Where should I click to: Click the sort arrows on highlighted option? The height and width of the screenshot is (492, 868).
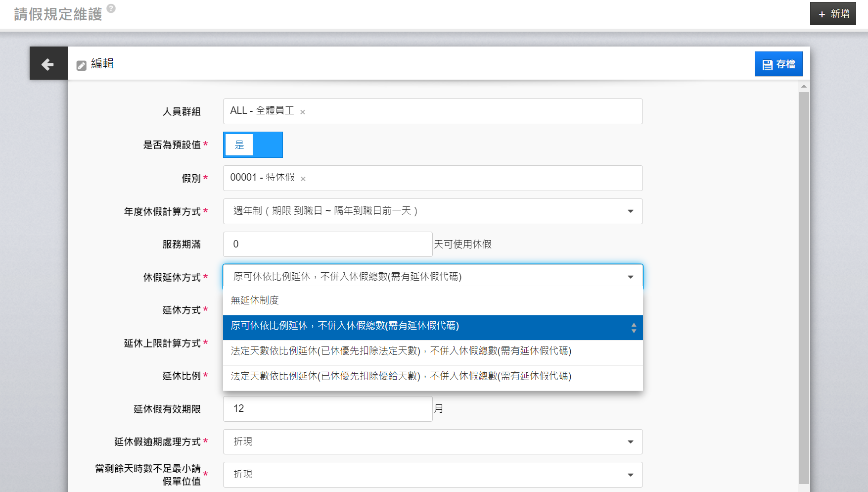(x=634, y=328)
